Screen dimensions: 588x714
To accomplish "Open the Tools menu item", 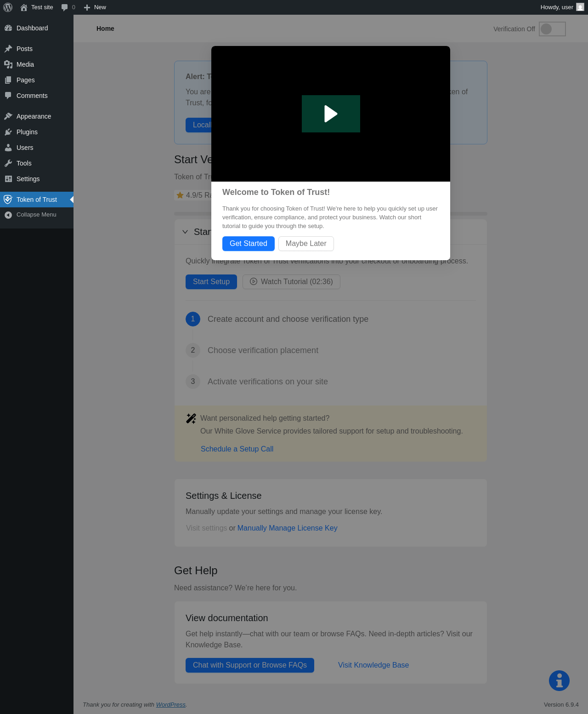I will (x=37, y=163).
